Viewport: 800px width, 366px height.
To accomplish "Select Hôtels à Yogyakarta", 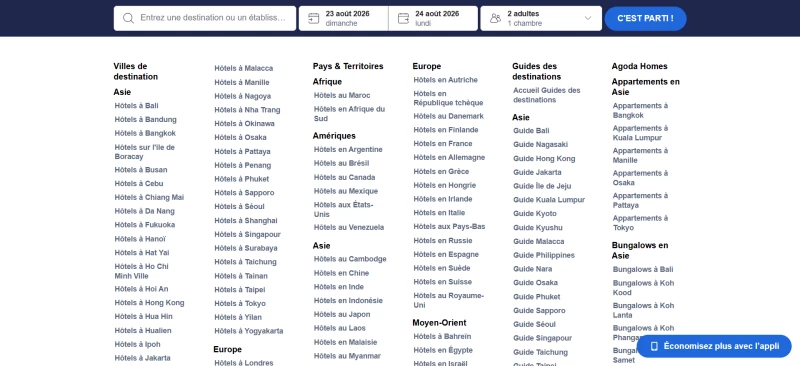I will click(x=248, y=331).
